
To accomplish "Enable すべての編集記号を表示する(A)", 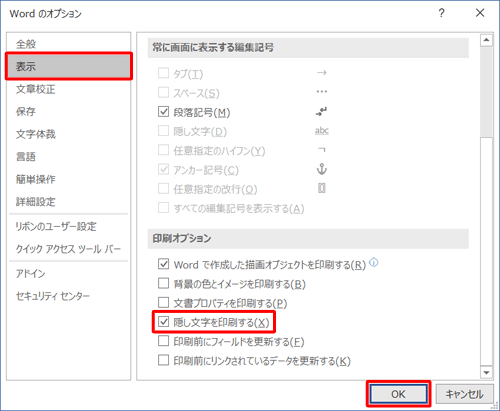I will click(163, 208).
